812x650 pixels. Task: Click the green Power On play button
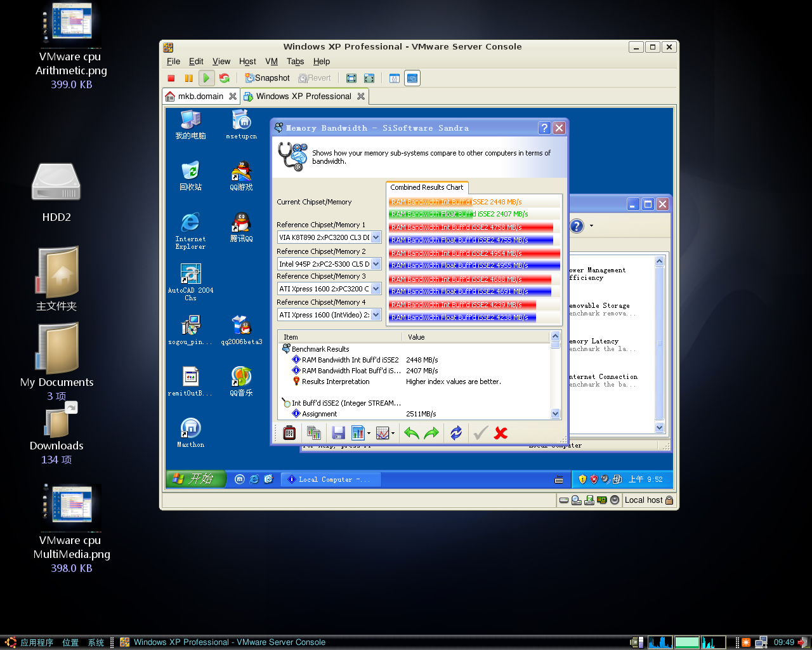click(x=206, y=78)
